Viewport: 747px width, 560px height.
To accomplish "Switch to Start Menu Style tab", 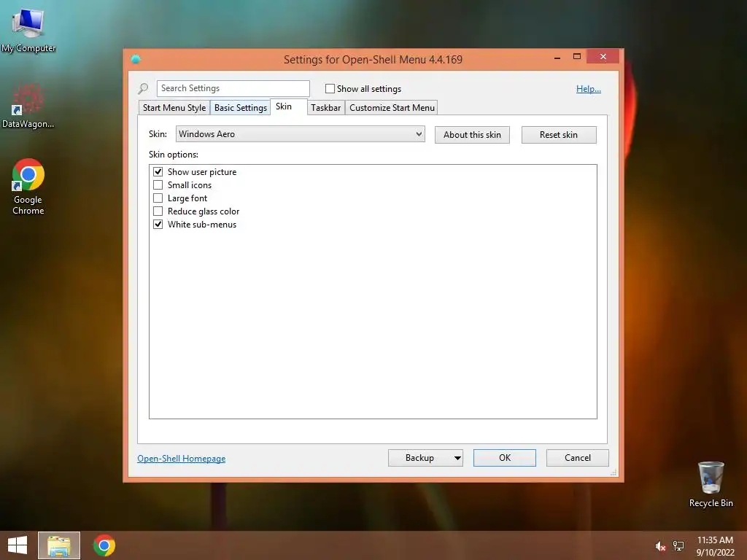I will pos(174,108).
